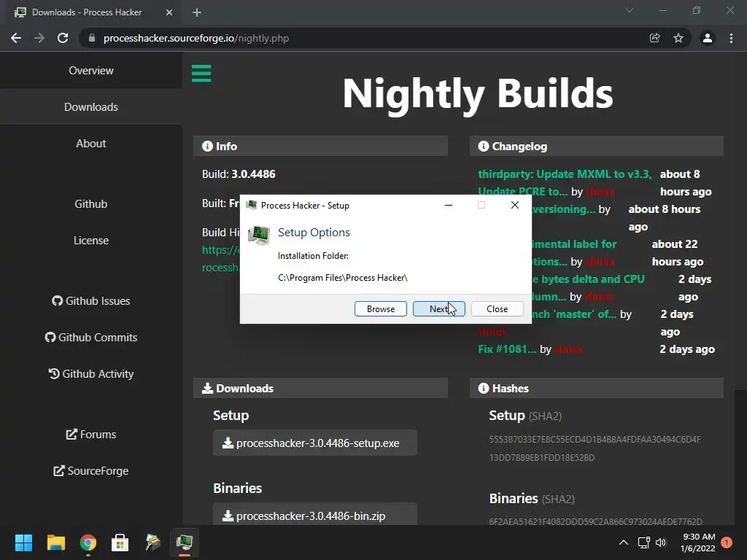The height and width of the screenshot is (560, 747).
Task: Show hidden system tray icons
Action: click(623, 542)
